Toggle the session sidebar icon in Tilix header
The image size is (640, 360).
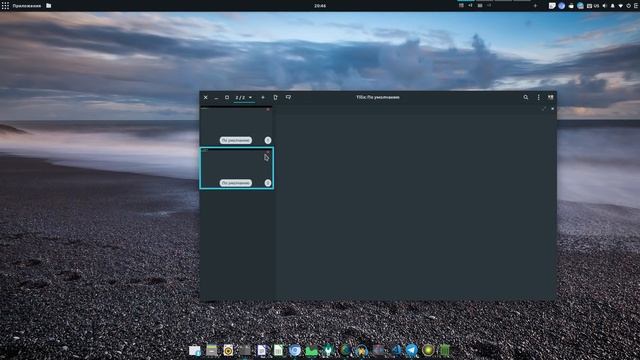coord(551,98)
